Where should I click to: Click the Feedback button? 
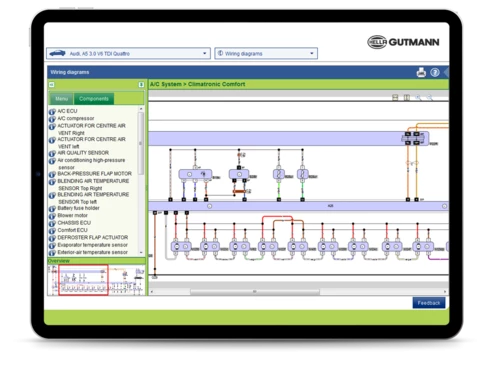click(x=429, y=303)
